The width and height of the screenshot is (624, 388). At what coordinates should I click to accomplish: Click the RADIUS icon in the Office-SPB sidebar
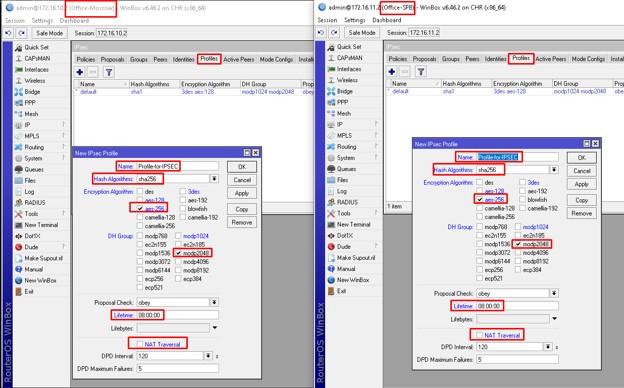click(x=331, y=202)
